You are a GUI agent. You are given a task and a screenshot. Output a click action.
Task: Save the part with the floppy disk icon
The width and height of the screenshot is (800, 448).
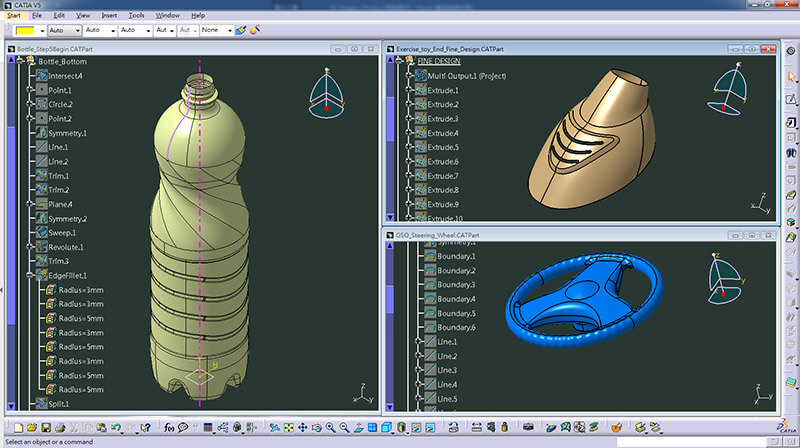tap(47, 428)
